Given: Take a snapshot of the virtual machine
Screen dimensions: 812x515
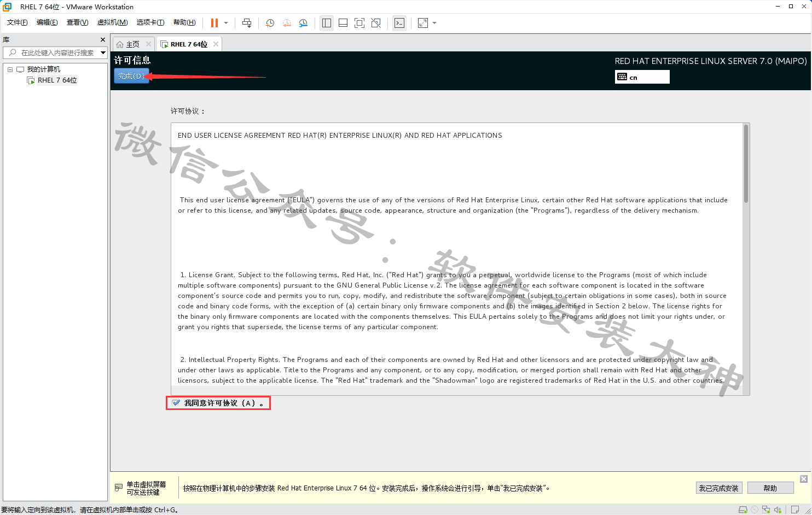Looking at the screenshot, I should pyautogui.click(x=270, y=23).
